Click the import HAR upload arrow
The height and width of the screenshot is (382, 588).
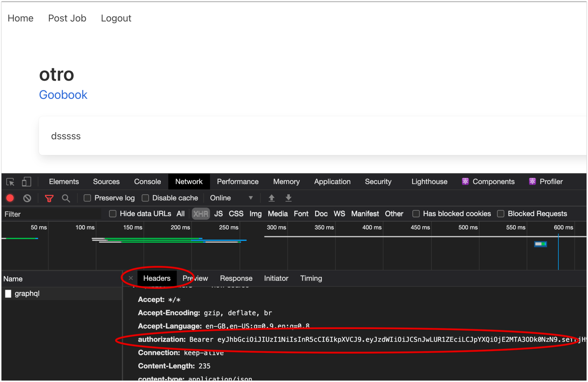point(271,198)
